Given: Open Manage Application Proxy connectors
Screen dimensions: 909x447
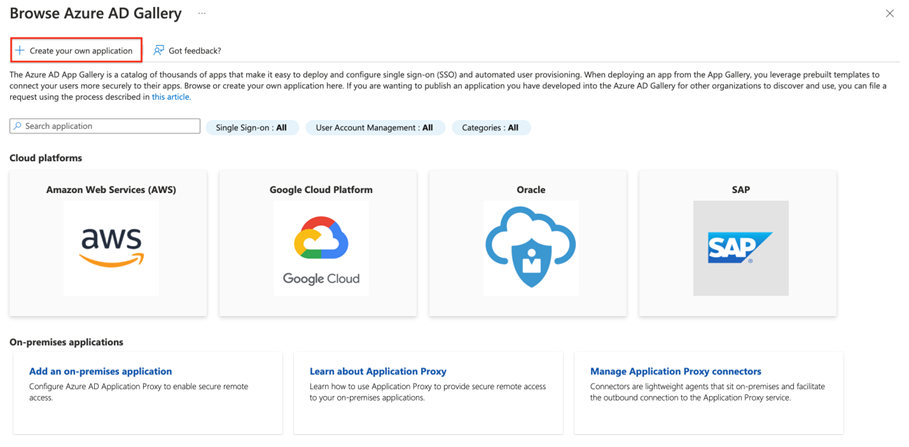Looking at the screenshot, I should (675, 371).
